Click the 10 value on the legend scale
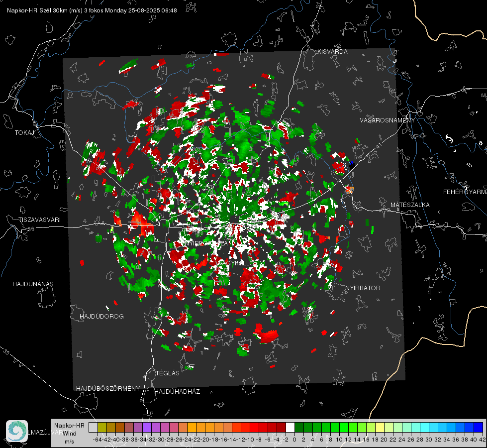The height and width of the screenshot is (448, 487). 339,440
